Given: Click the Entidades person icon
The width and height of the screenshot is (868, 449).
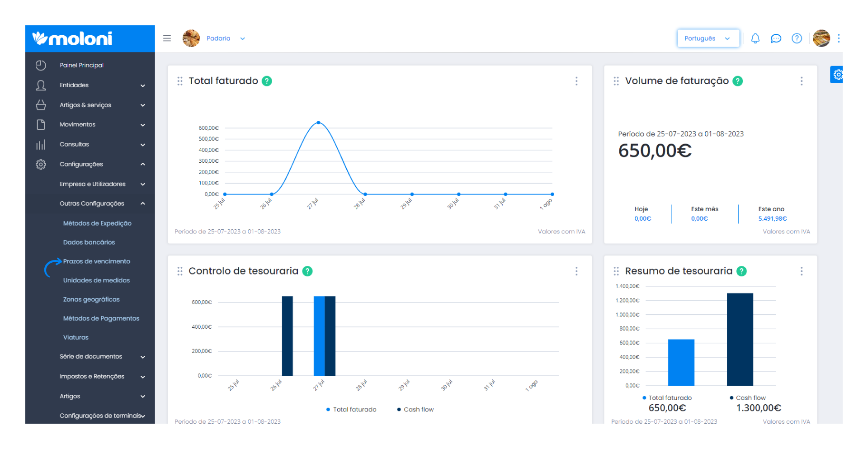Looking at the screenshot, I should (x=41, y=85).
